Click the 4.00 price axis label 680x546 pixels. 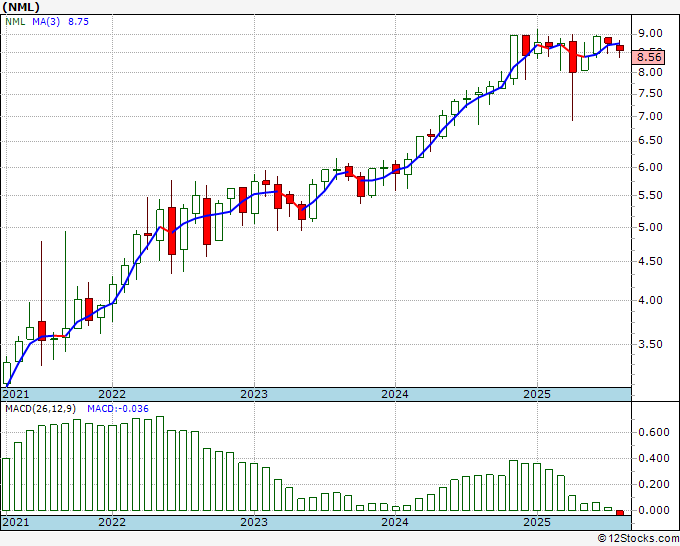650,300
